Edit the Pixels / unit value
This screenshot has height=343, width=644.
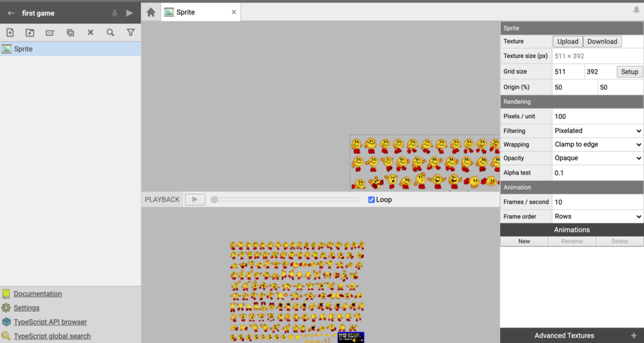click(x=597, y=116)
